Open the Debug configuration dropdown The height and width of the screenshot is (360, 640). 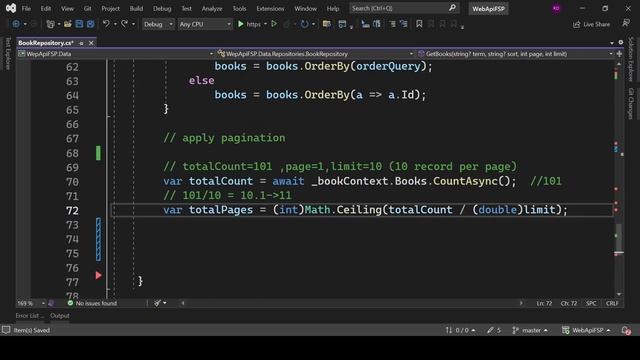tap(158, 24)
